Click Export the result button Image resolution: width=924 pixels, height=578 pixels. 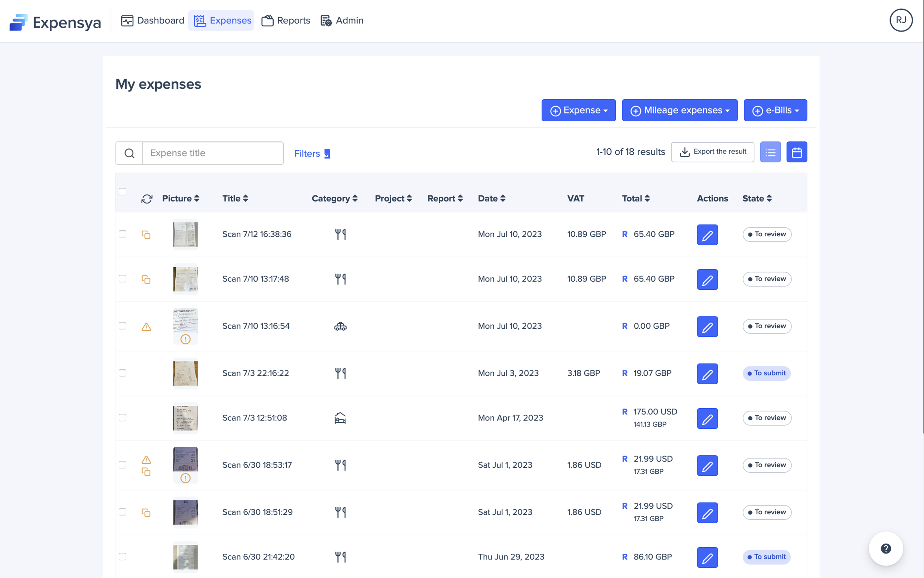coord(712,152)
